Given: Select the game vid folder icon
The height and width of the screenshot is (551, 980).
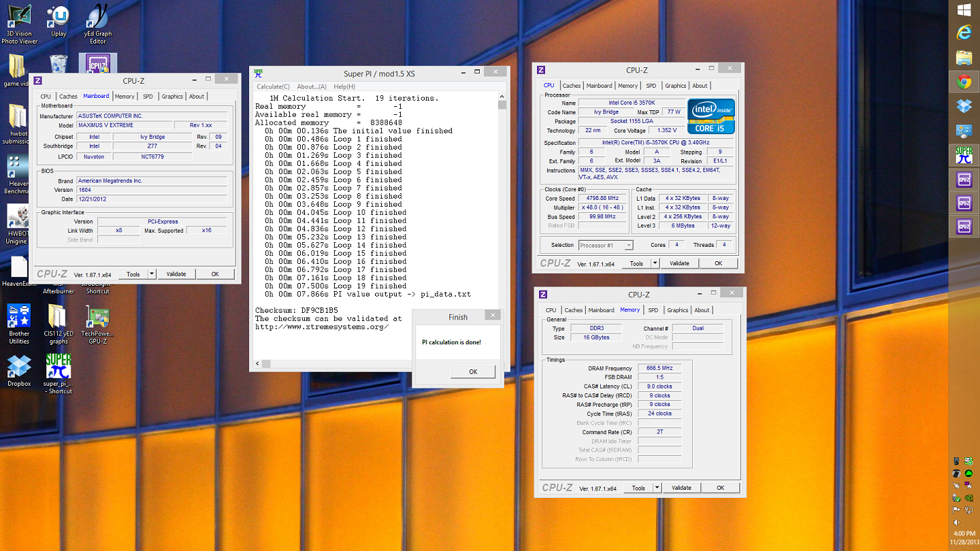Looking at the screenshot, I should (16, 71).
